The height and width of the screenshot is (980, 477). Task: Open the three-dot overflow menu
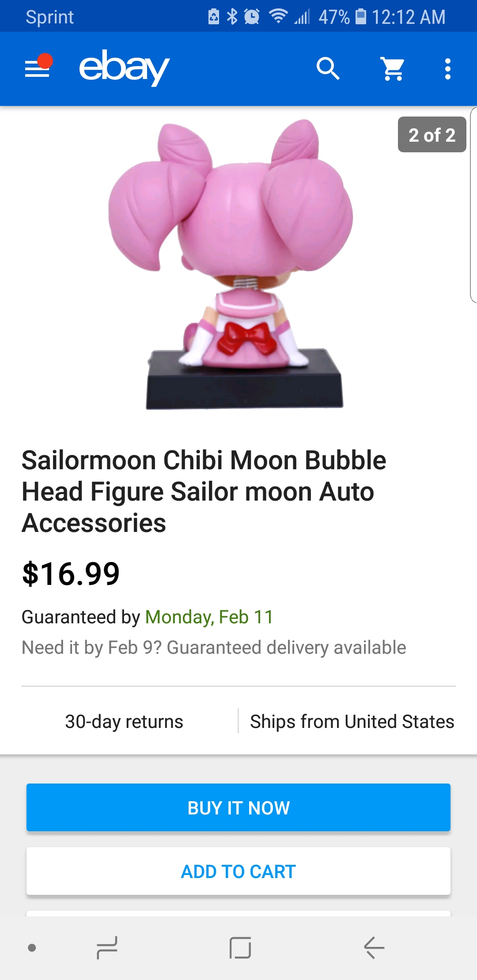[448, 69]
